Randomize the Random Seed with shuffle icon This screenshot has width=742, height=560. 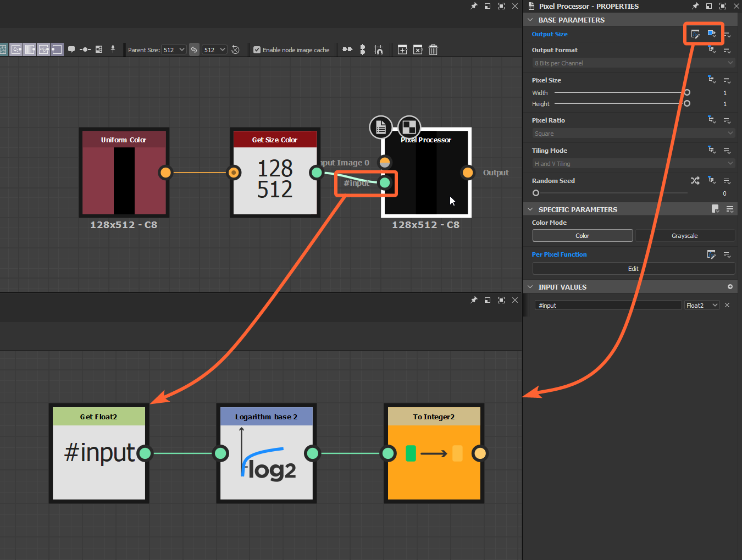click(695, 181)
